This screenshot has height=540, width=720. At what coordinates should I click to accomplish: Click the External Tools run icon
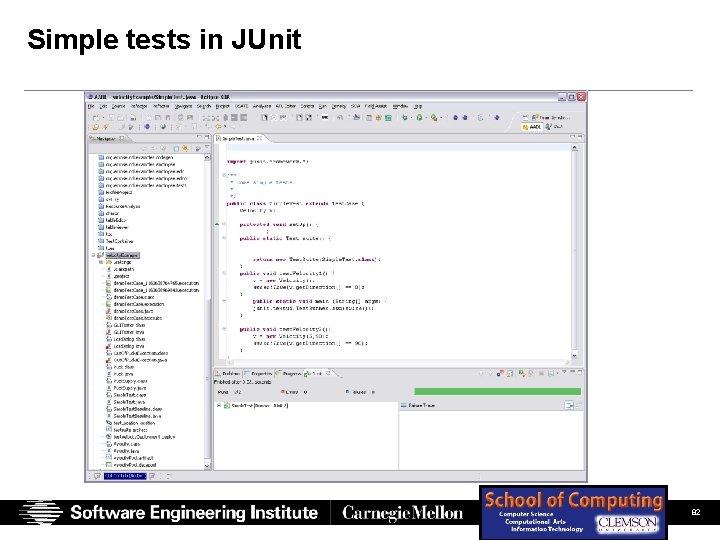(434, 118)
